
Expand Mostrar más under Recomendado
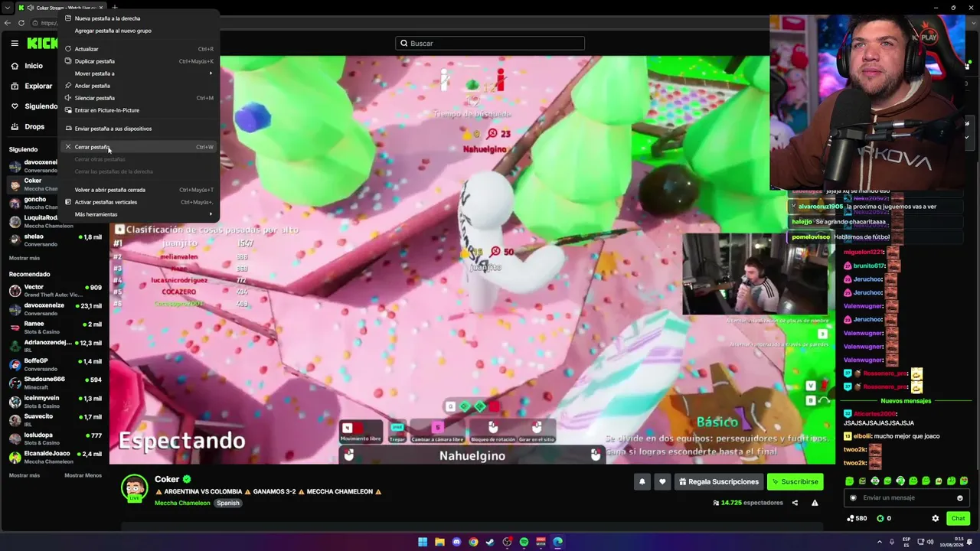[x=24, y=475]
